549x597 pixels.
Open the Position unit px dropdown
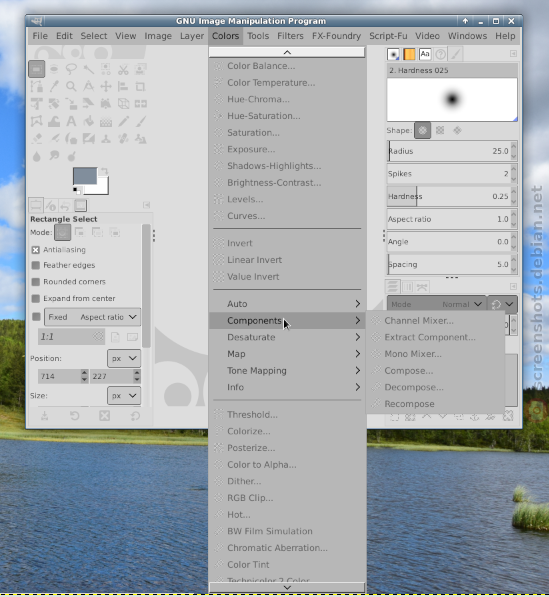coord(124,358)
